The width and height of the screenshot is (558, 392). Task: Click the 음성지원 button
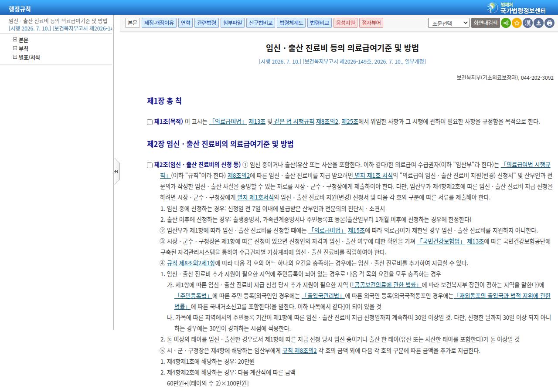345,23
